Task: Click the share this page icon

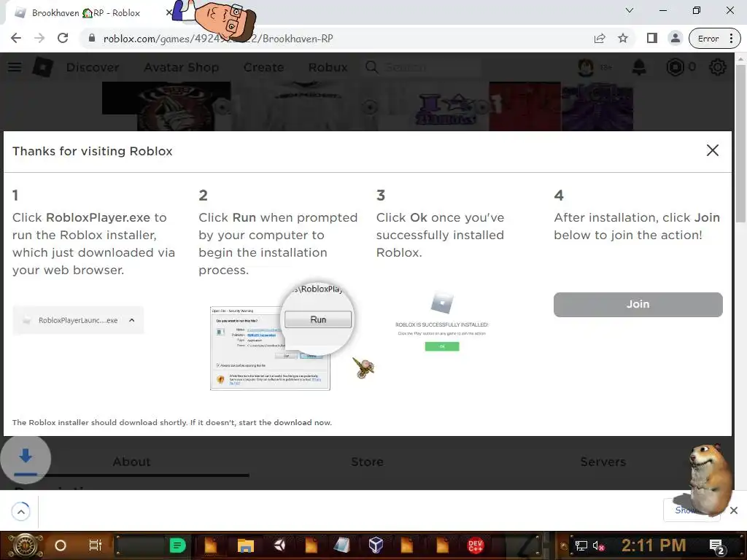Action: [600, 39]
